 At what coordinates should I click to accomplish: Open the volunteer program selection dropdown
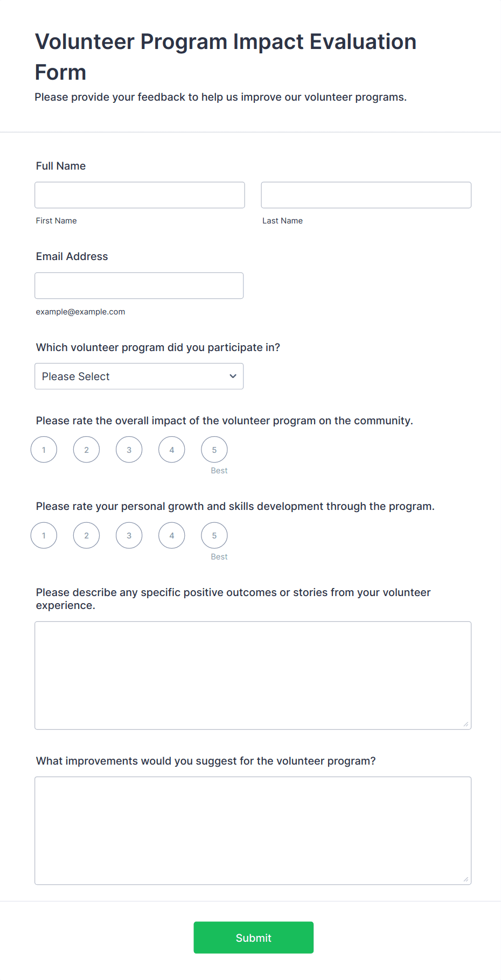click(139, 376)
